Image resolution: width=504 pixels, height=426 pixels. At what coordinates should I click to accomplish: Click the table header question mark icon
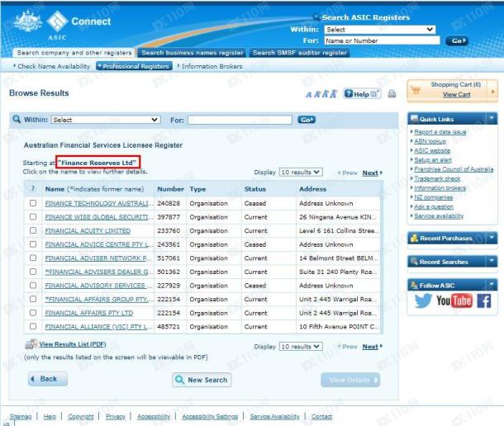pos(33,188)
